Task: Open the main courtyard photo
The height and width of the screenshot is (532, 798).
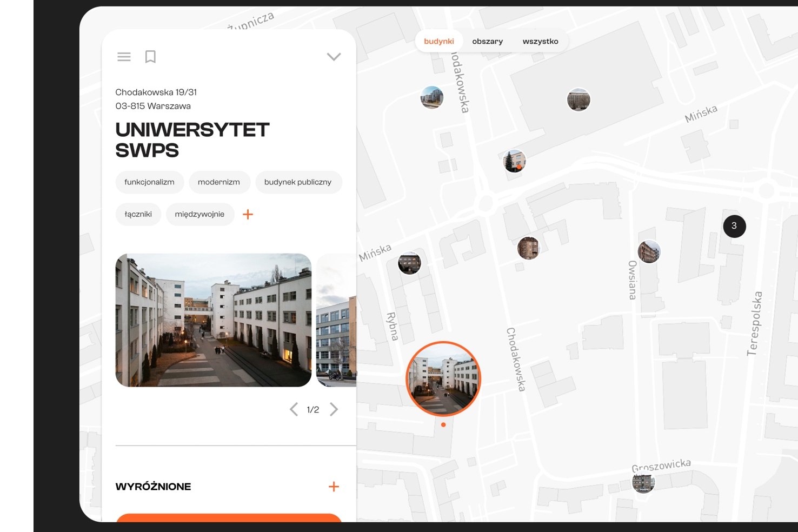Action: (214, 320)
